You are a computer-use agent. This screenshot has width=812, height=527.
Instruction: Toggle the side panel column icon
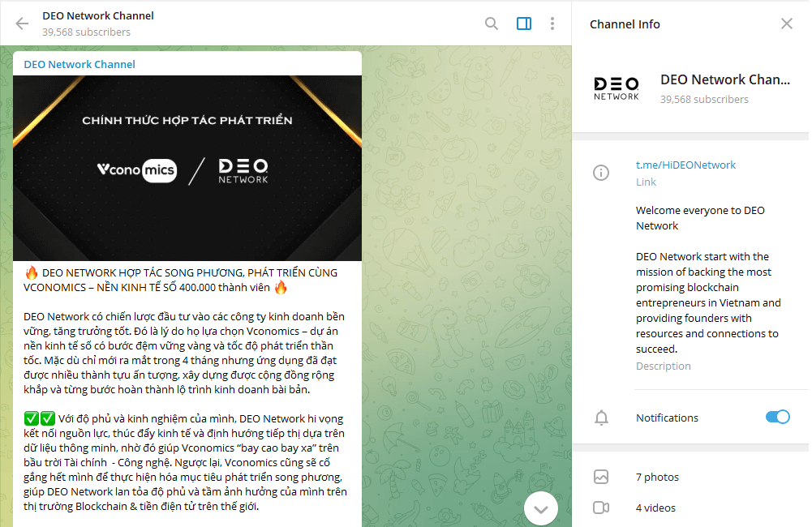click(523, 24)
